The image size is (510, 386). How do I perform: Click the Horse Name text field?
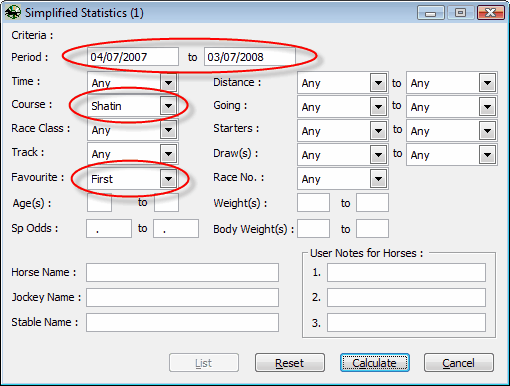click(182, 272)
